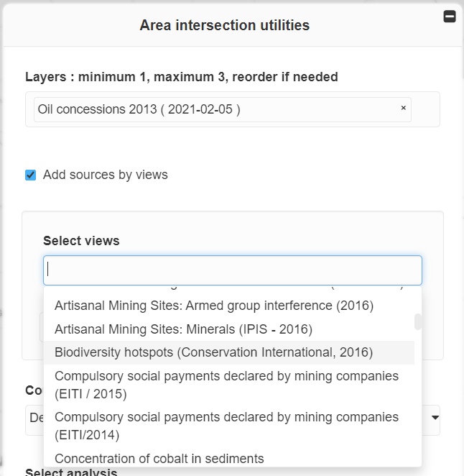Screen dimensions: 464x476
Task: Click the Area intersection utilities title bar
Action: [x=224, y=25]
